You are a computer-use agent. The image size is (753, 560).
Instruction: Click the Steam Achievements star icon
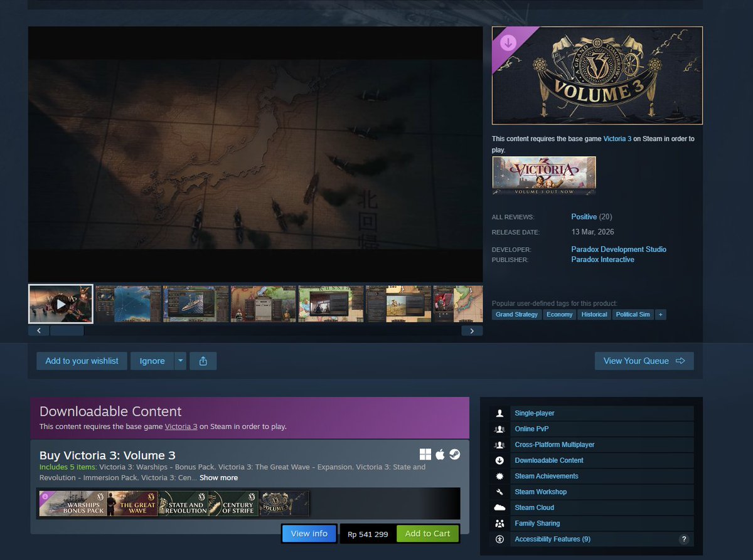click(499, 476)
